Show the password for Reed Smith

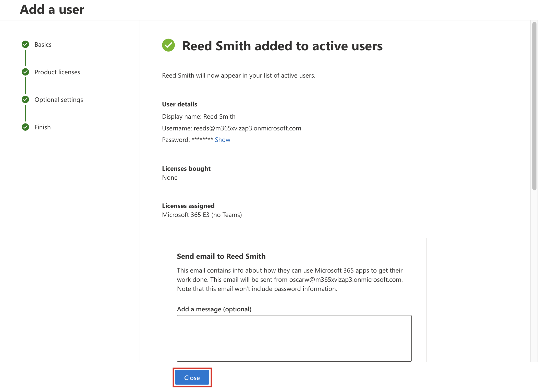(x=222, y=140)
